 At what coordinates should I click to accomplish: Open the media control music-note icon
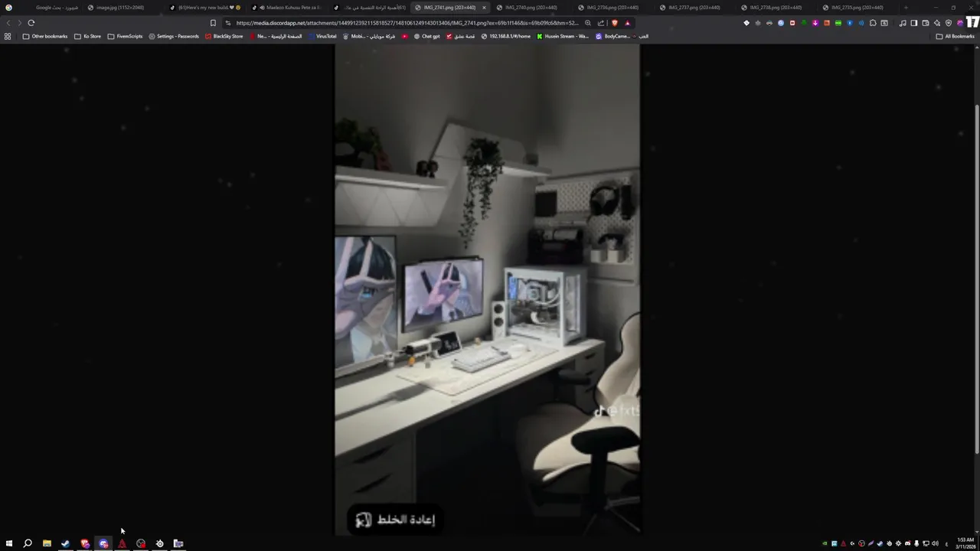click(x=903, y=23)
